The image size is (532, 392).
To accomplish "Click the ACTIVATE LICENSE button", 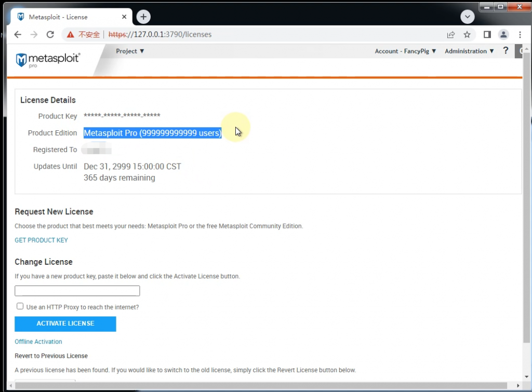I will (x=65, y=324).
